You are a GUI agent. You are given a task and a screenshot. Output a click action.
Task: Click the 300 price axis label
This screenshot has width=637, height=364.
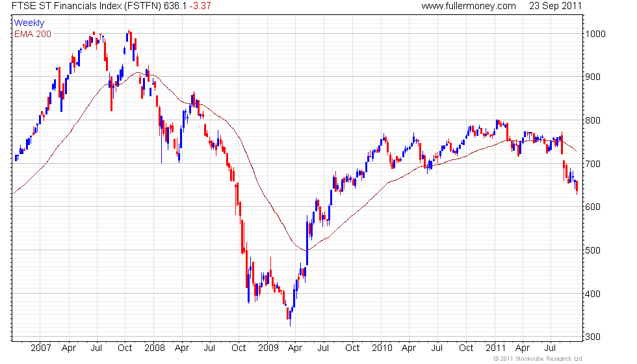pos(593,337)
